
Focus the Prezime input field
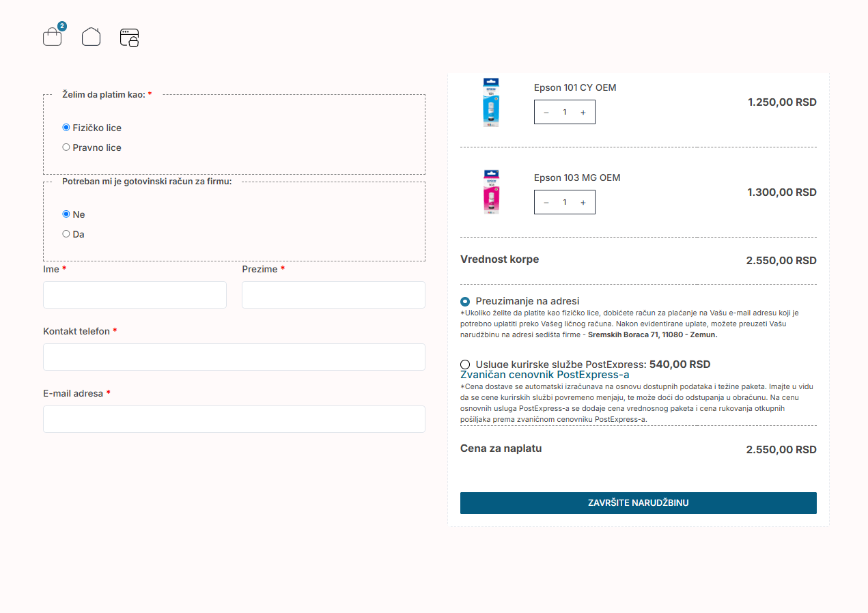[333, 295]
